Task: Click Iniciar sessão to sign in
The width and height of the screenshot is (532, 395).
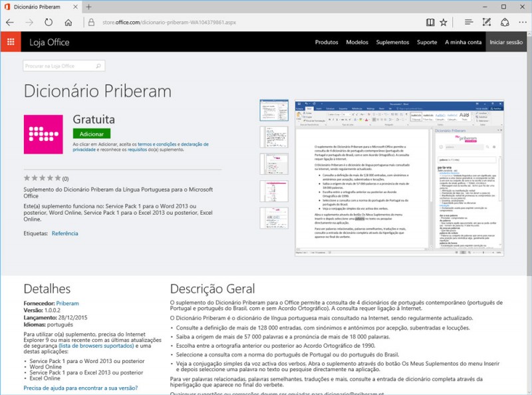Action: (506, 42)
